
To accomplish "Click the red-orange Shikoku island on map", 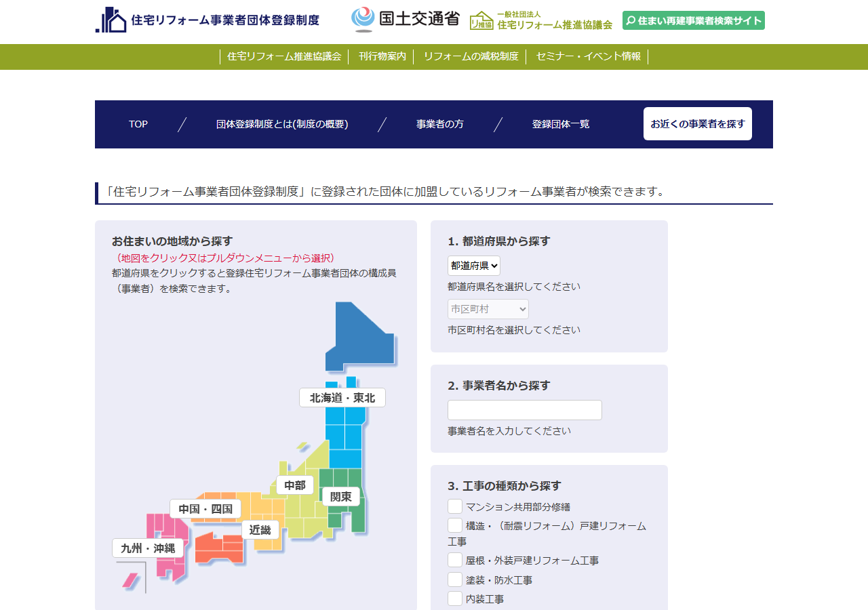I will 219,549.
